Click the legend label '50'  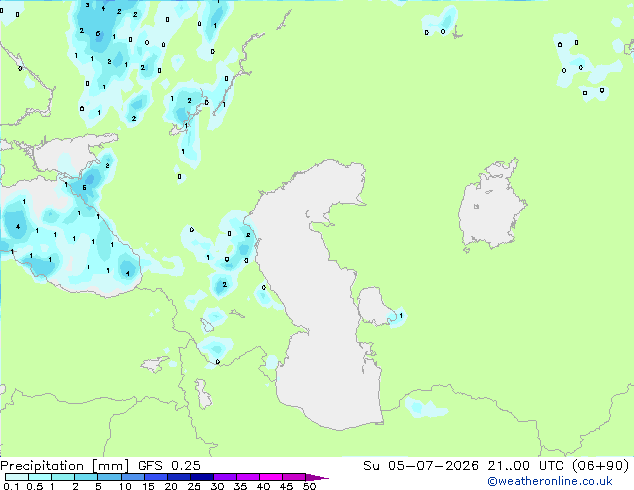pos(309,486)
